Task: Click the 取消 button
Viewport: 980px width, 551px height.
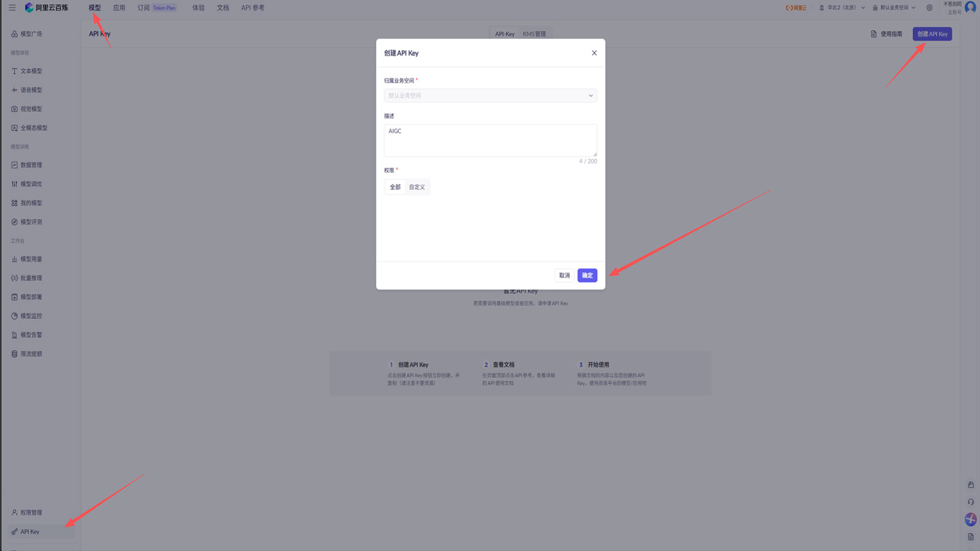Action: click(564, 275)
